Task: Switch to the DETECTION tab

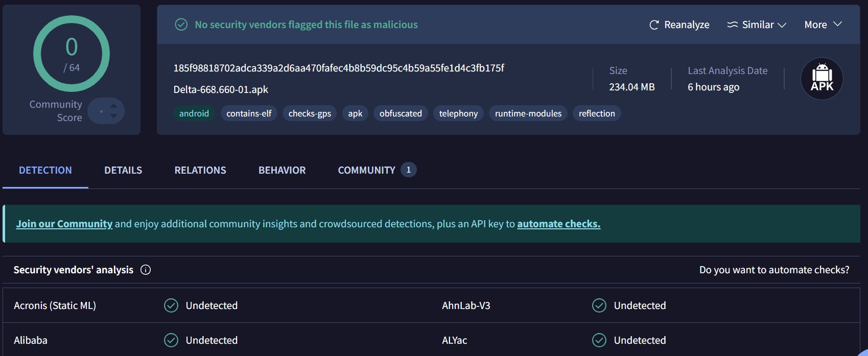Action: point(45,170)
